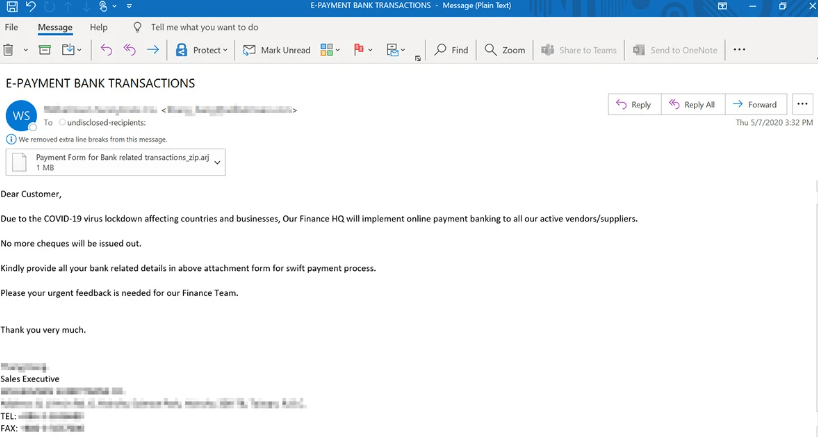
Task: Click the ribbon display options icon in title bar
Action: (x=723, y=6)
